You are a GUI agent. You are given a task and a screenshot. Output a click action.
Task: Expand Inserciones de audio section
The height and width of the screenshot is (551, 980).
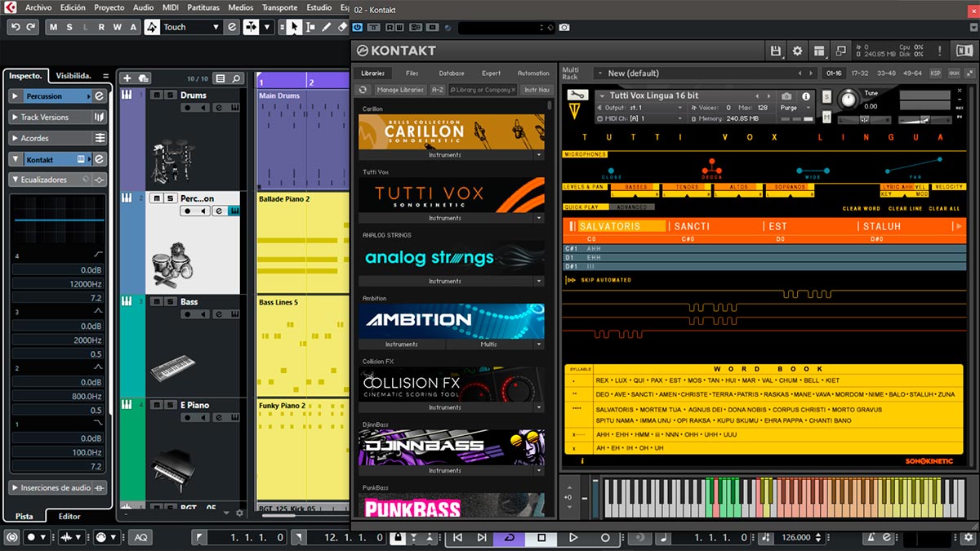coord(16,488)
